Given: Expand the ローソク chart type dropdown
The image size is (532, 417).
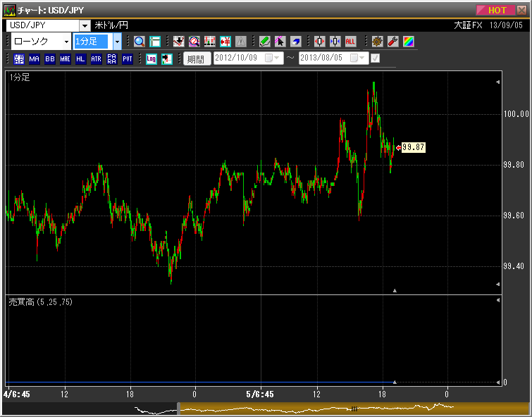Looking at the screenshot, I should (66, 42).
